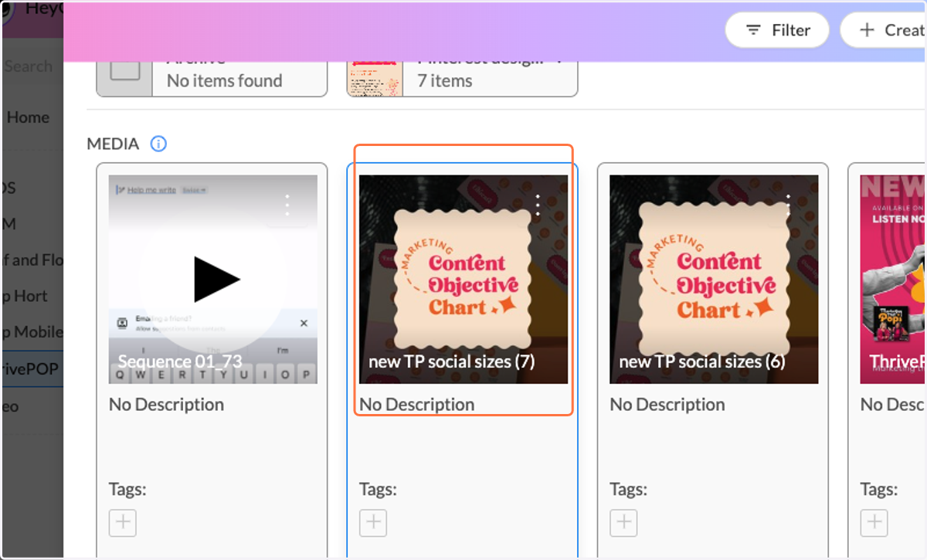Add a tag to Sequence 01_73
Viewport: 927px width, 560px height.
click(x=123, y=523)
